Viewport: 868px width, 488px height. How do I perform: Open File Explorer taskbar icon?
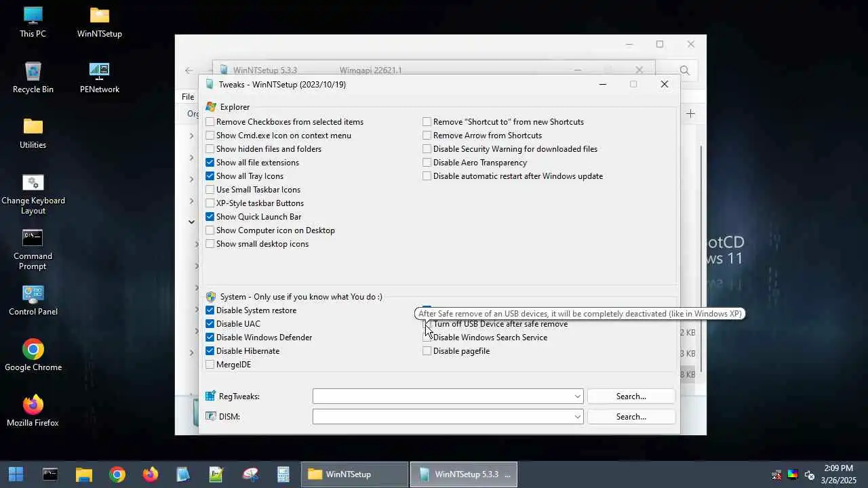coord(83,474)
